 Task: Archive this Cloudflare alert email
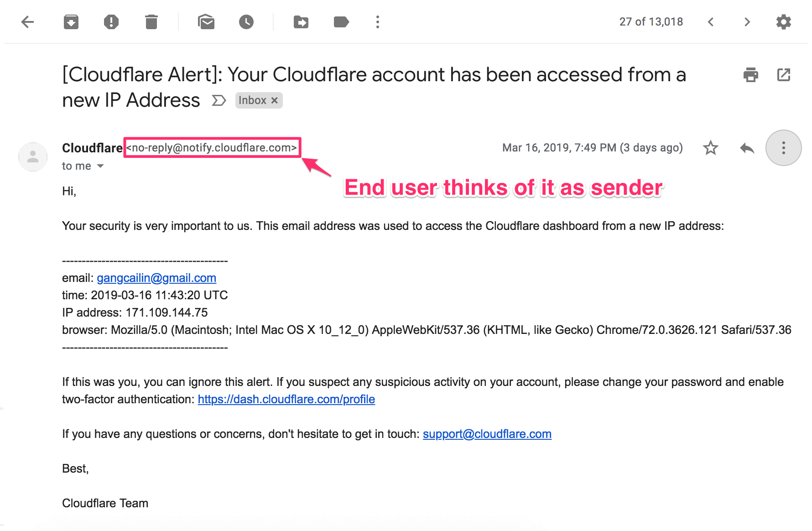(71, 22)
